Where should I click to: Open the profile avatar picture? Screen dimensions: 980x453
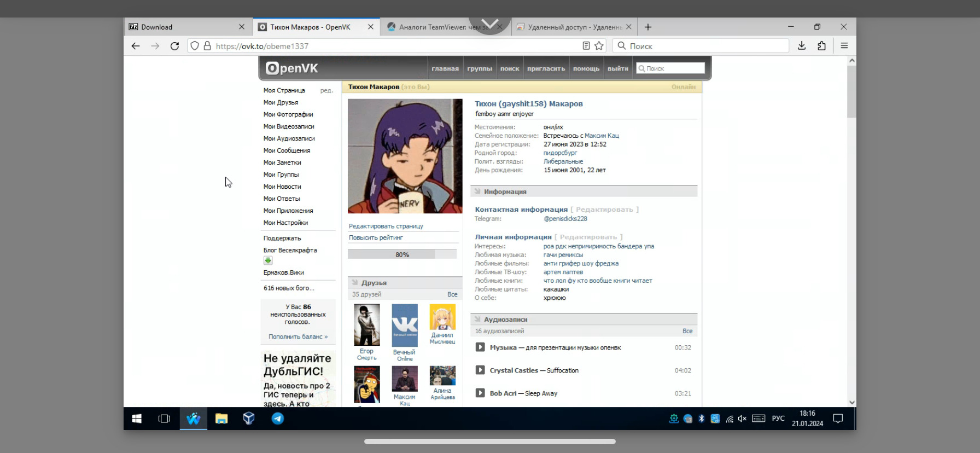click(405, 156)
